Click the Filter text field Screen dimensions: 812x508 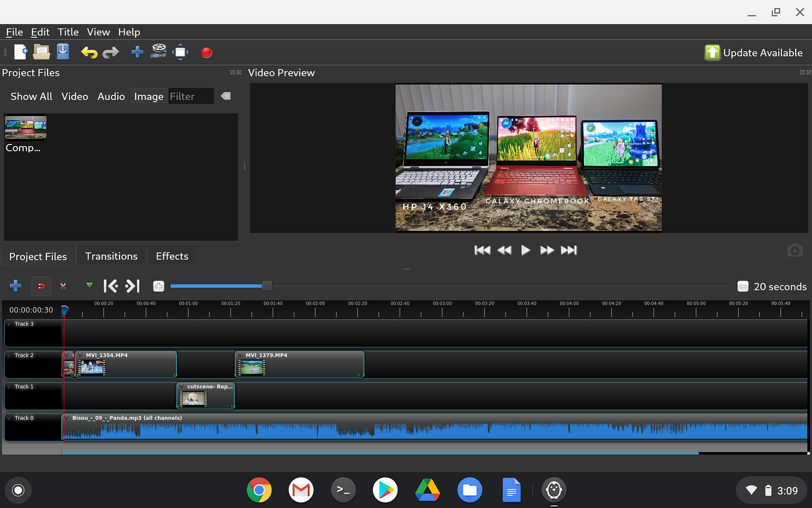click(x=191, y=96)
